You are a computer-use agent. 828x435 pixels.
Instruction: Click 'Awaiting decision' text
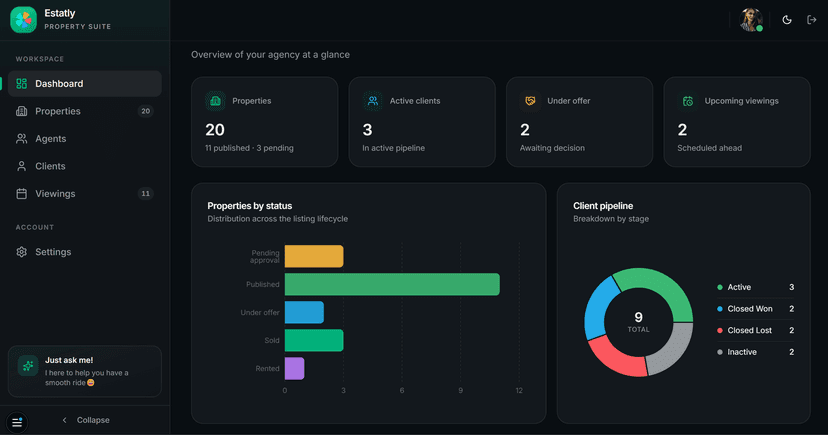(552, 148)
